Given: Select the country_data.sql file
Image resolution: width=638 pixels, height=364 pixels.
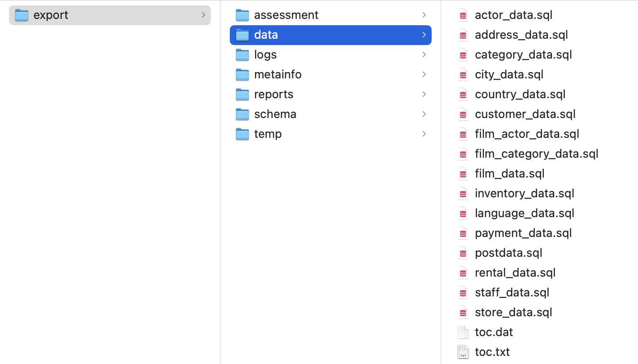Looking at the screenshot, I should point(520,94).
